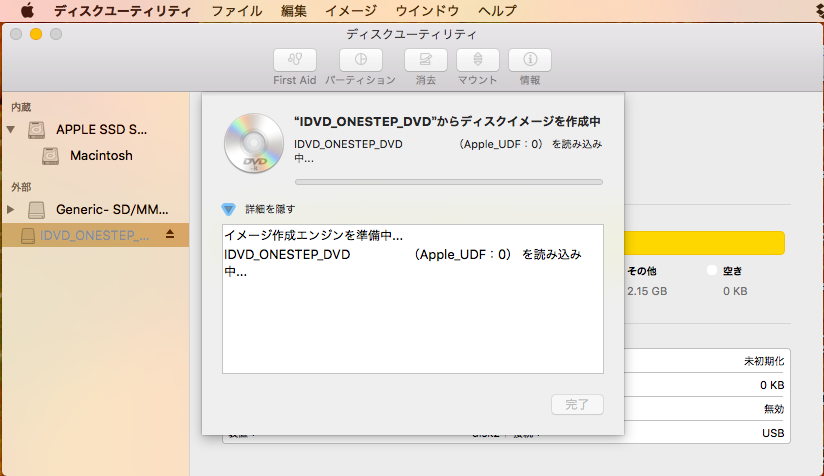Open the Apple menu

click(27, 10)
